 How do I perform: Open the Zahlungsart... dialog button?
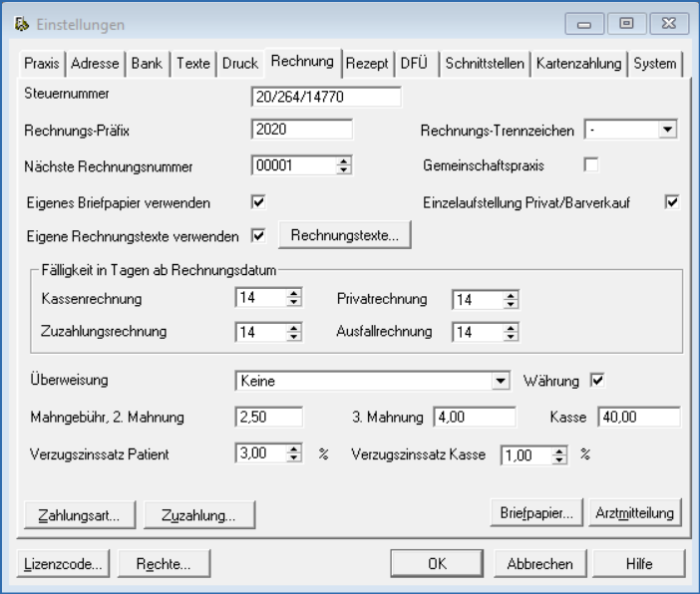(79, 515)
